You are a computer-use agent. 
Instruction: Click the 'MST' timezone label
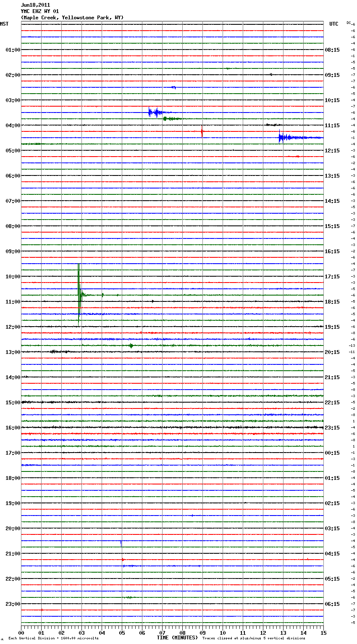tap(4, 24)
